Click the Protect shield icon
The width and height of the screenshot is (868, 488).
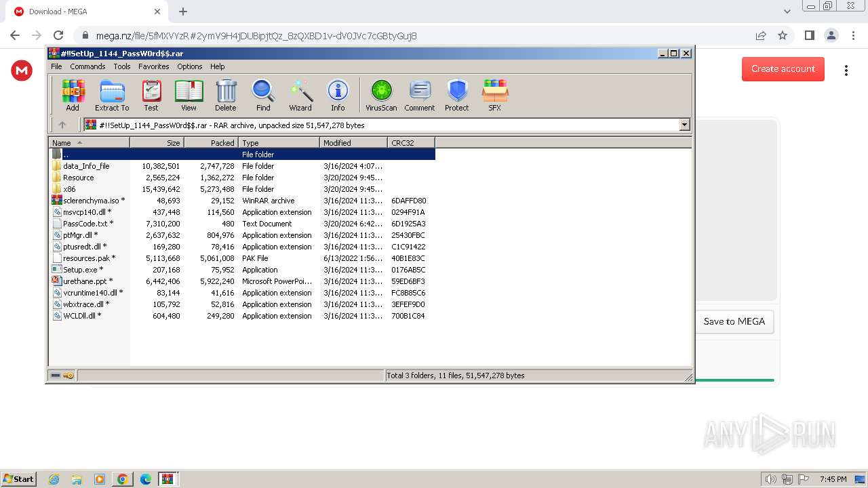(457, 95)
